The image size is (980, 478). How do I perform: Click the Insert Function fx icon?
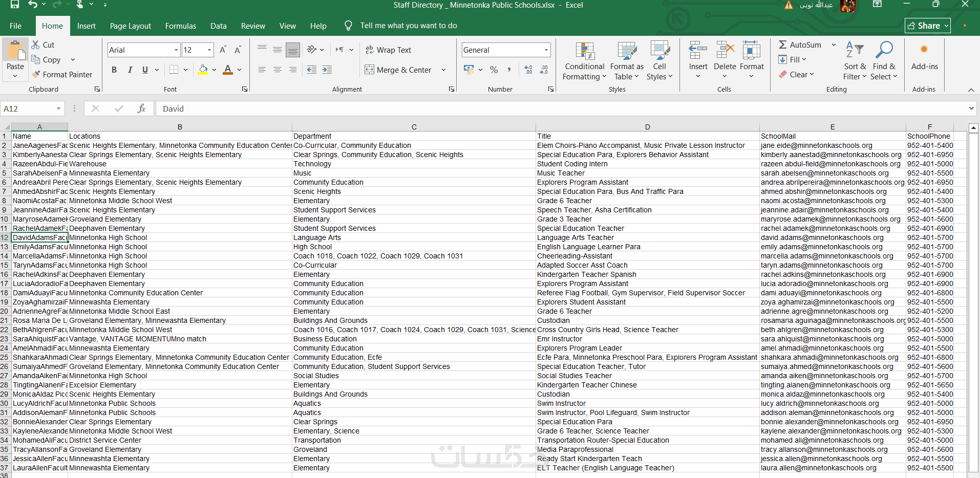coord(142,108)
